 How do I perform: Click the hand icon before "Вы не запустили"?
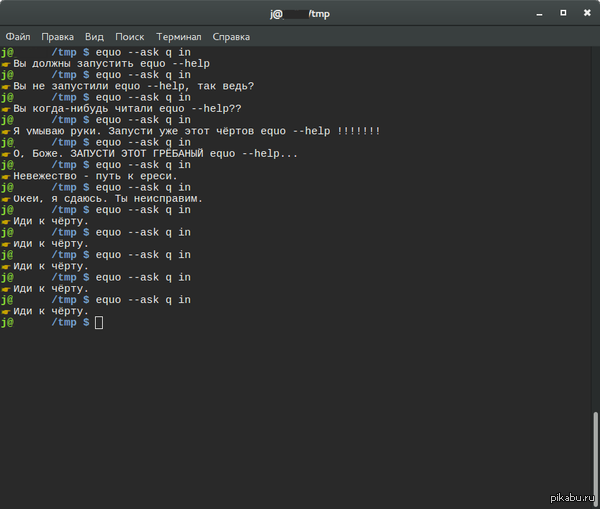coord(6,86)
